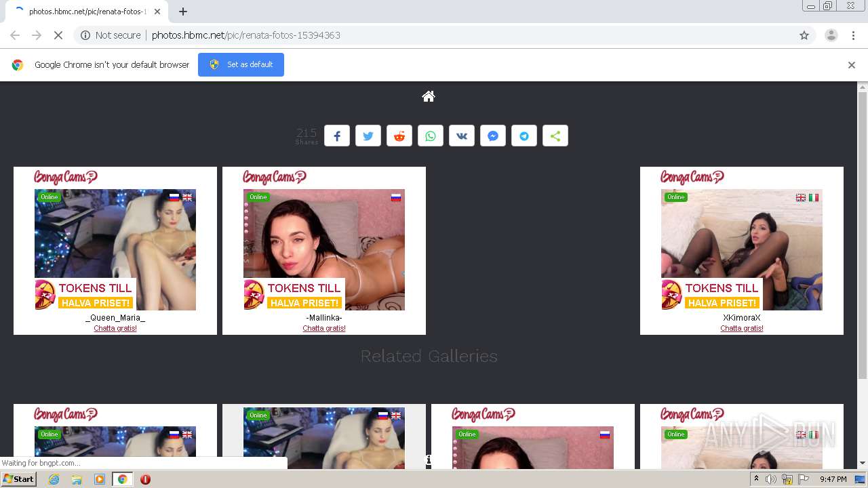
Task: Open the volume control in the tray
Action: point(771,479)
